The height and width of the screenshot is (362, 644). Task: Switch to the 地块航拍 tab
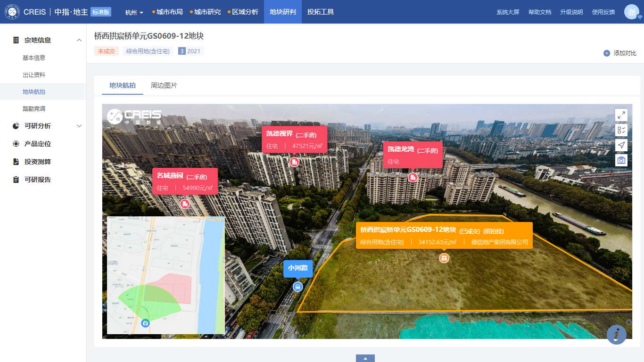[123, 85]
